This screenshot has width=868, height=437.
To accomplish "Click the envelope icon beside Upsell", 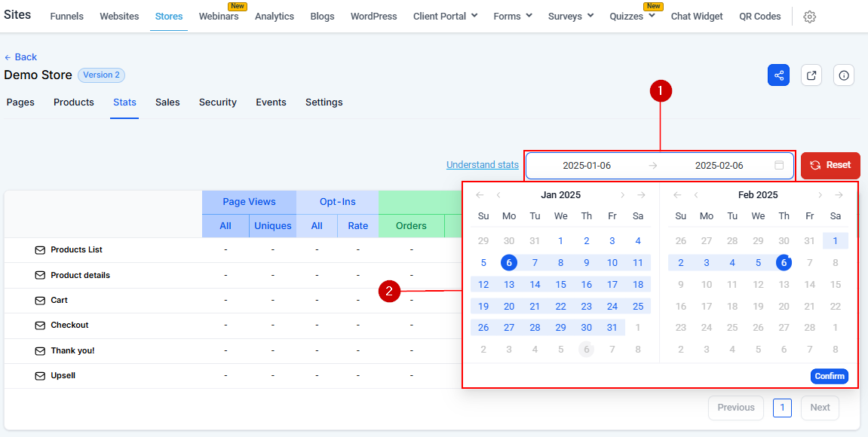I will tap(40, 376).
